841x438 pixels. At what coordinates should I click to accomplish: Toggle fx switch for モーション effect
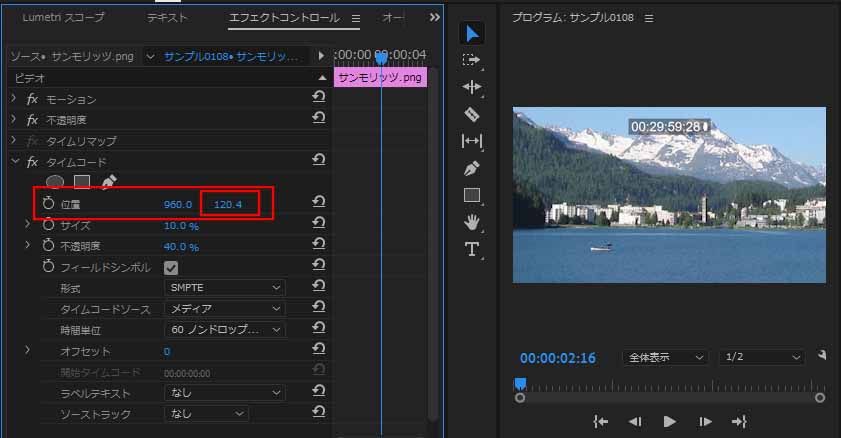tap(32, 99)
